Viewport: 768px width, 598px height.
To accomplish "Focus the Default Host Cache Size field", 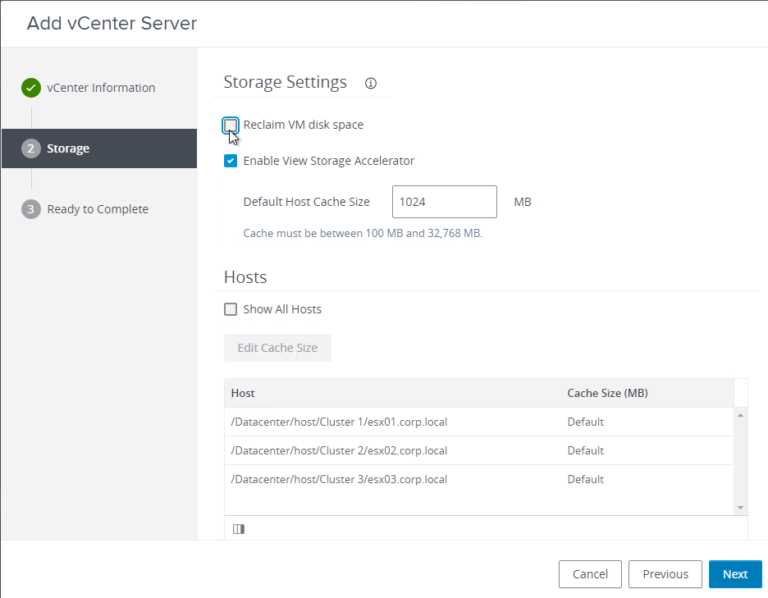I will 444,202.
